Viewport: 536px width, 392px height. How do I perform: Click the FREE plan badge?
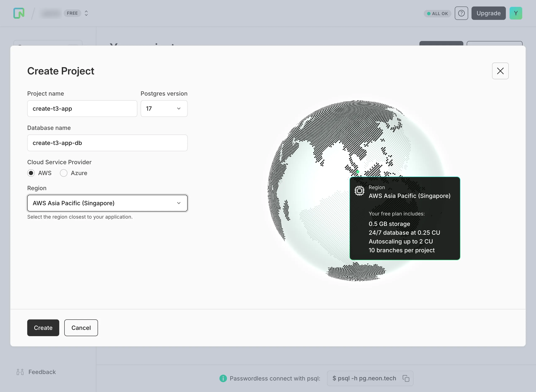point(72,13)
